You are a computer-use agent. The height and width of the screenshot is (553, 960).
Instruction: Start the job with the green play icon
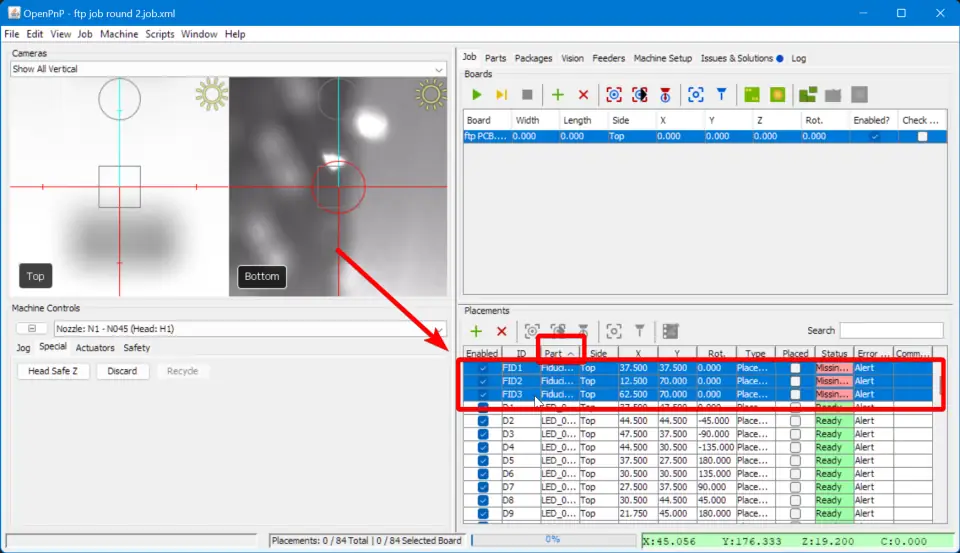[x=477, y=94]
